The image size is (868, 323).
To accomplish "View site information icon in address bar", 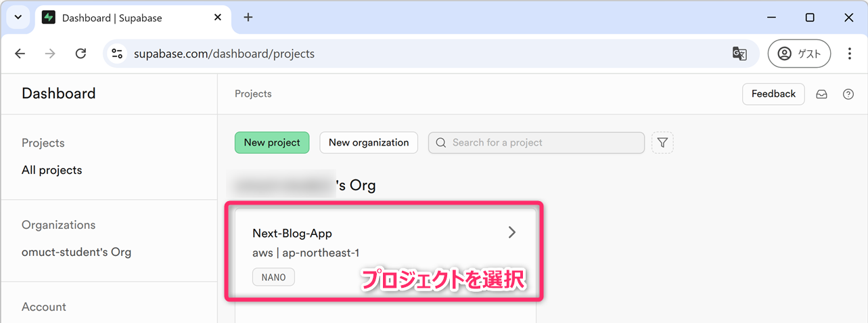I will click(x=117, y=54).
